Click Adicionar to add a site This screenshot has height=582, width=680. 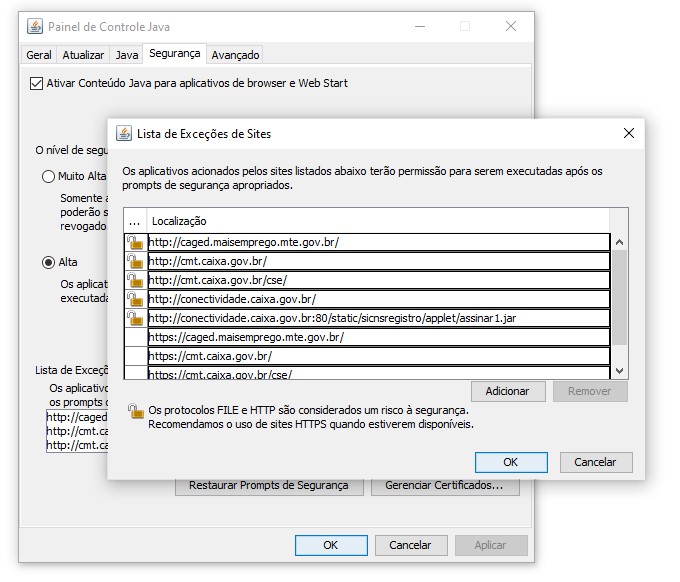[x=508, y=392]
